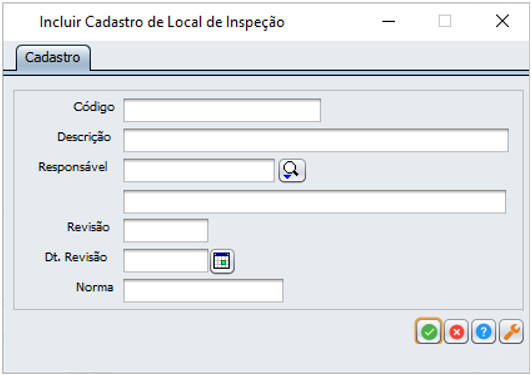The width and height of the screenshot is (531, 375).
Task: Select the wide field beneath Responsável
Action: (x=315, y=202)
